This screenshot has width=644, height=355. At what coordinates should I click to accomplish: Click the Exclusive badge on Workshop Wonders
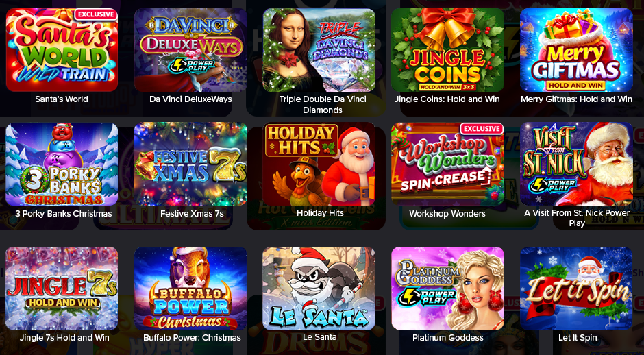click(482, 129)
